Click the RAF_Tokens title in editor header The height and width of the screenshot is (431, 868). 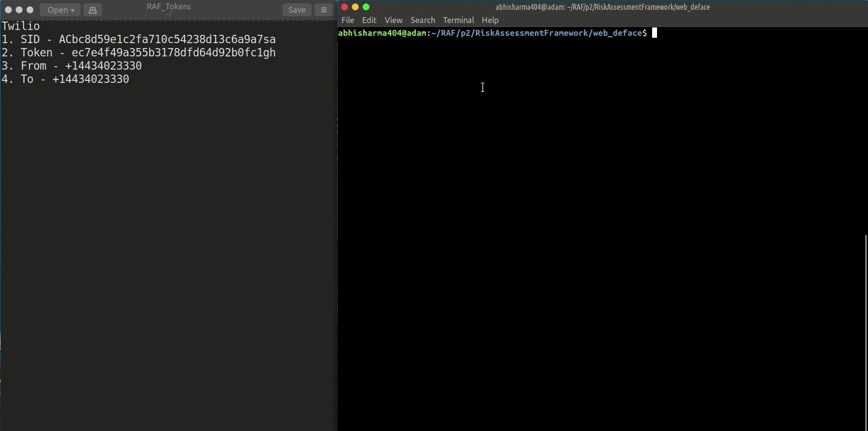(169, 6)
